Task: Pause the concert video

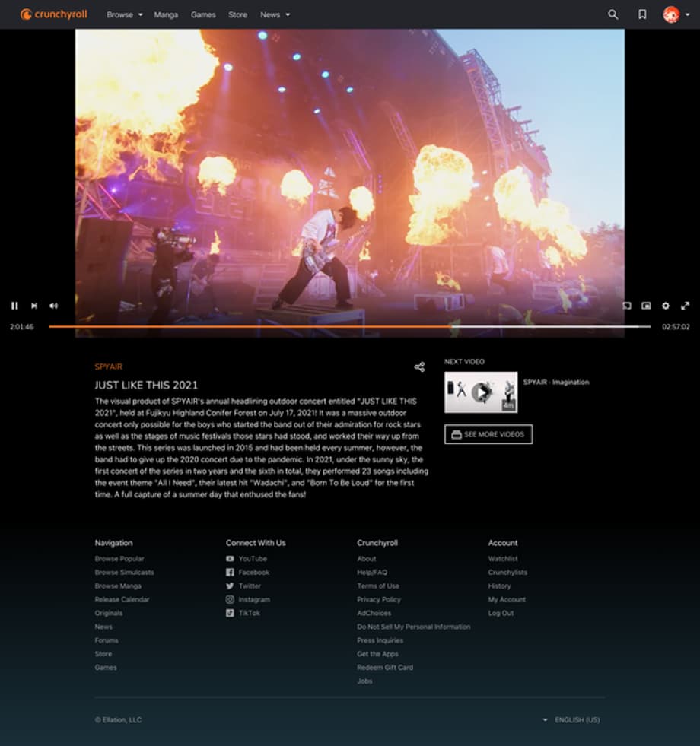Action: pyautogui.click(x=14, y=306)
